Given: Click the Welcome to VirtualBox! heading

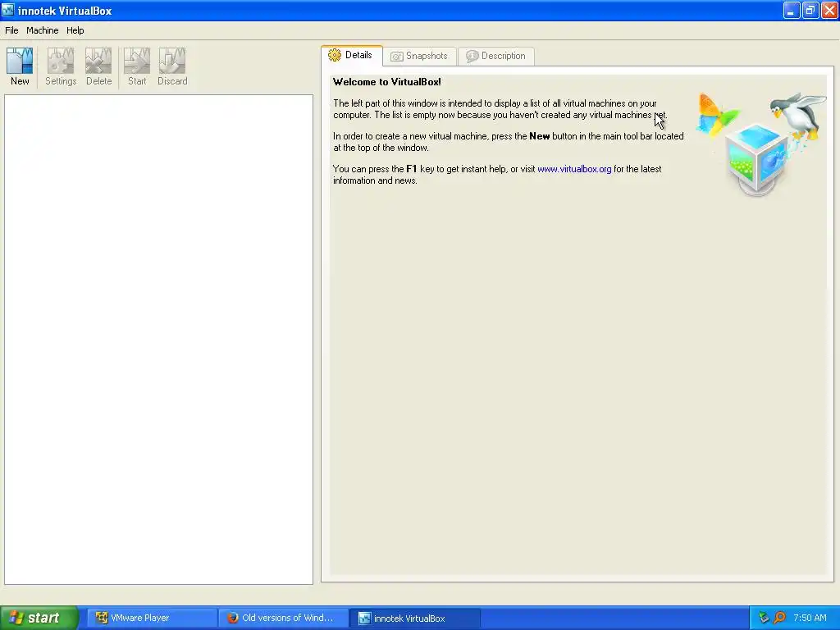Looking at the screenshot, I should tap(387, 82).
